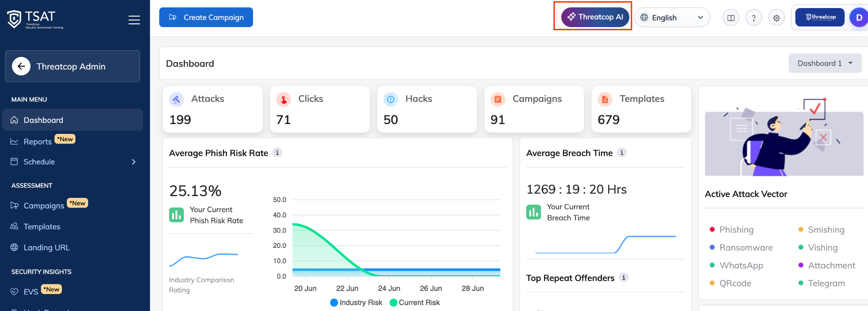Toggle Current Risk legend in the chart
This screenshot has width=868, height=311.
point(415,303)
